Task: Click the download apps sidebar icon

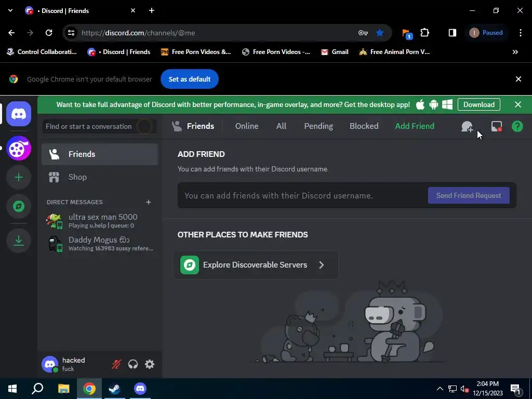Action: (19, 241)
